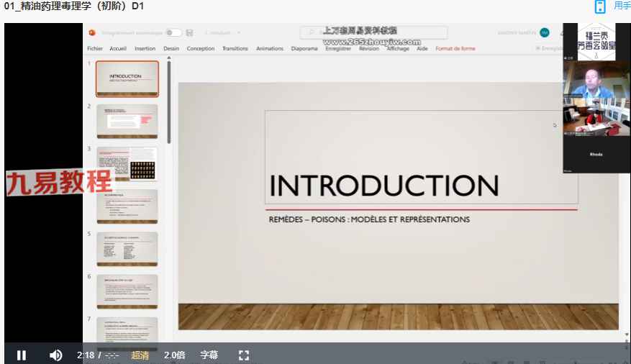Image resolution: width=631 pixels, height=364 pixels.
Task: Click the mobile phone icon at top right
Action: click(600, 6)
